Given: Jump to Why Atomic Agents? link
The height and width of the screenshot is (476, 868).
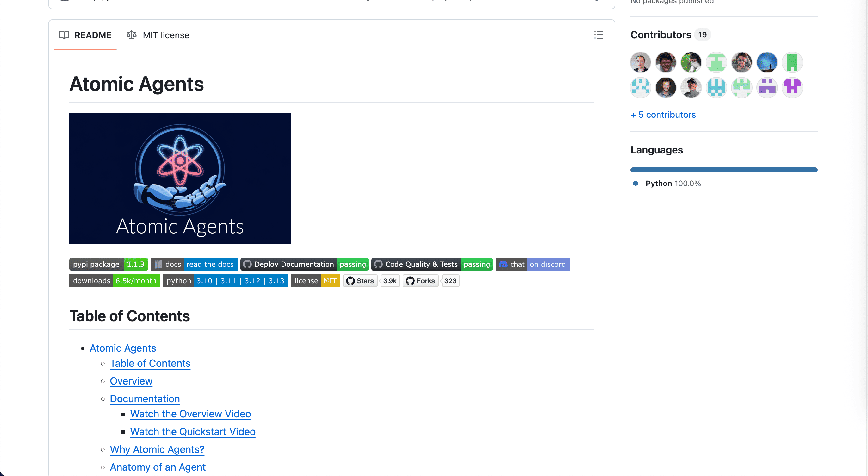Looking at the screenshot, I should (x=157, y=449).
